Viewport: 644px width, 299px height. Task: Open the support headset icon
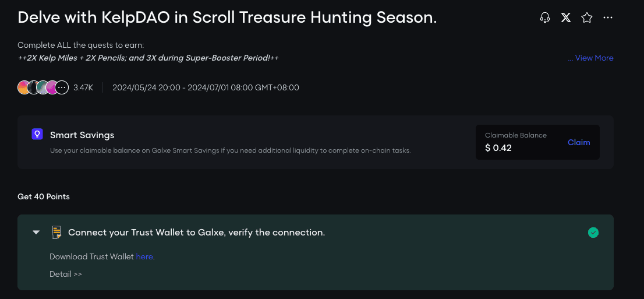click(x=545, y=17)
